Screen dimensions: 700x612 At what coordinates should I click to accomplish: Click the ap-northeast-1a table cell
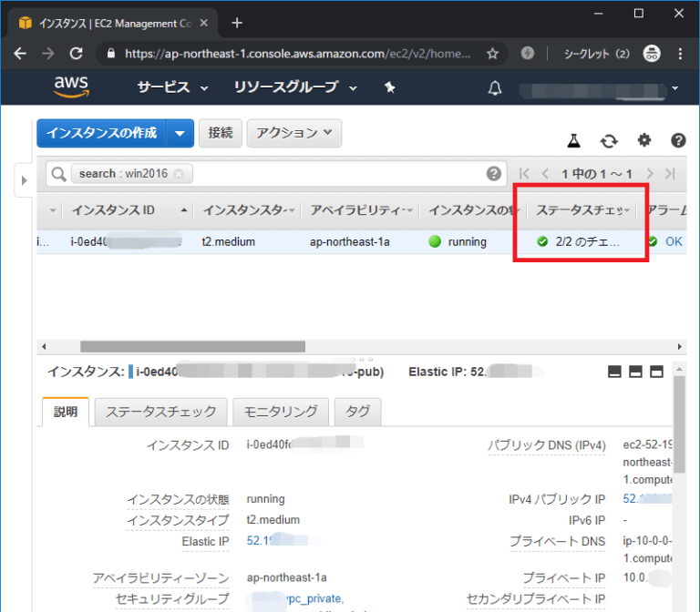350,241
